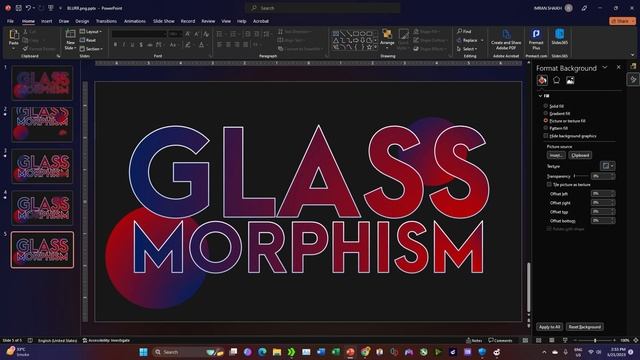
Task: Open the Transitions ribbon tab
Action: click(106, 21)
